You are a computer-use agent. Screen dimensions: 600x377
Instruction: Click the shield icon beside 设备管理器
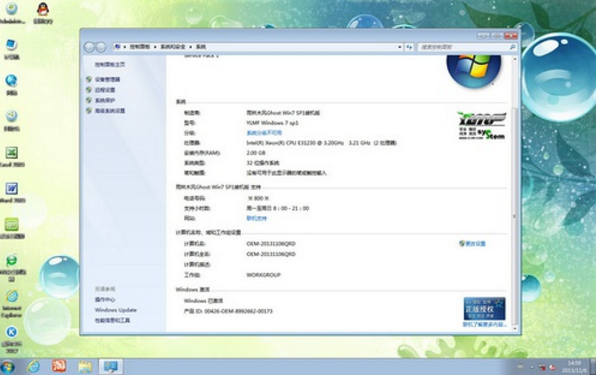[89, 79]
